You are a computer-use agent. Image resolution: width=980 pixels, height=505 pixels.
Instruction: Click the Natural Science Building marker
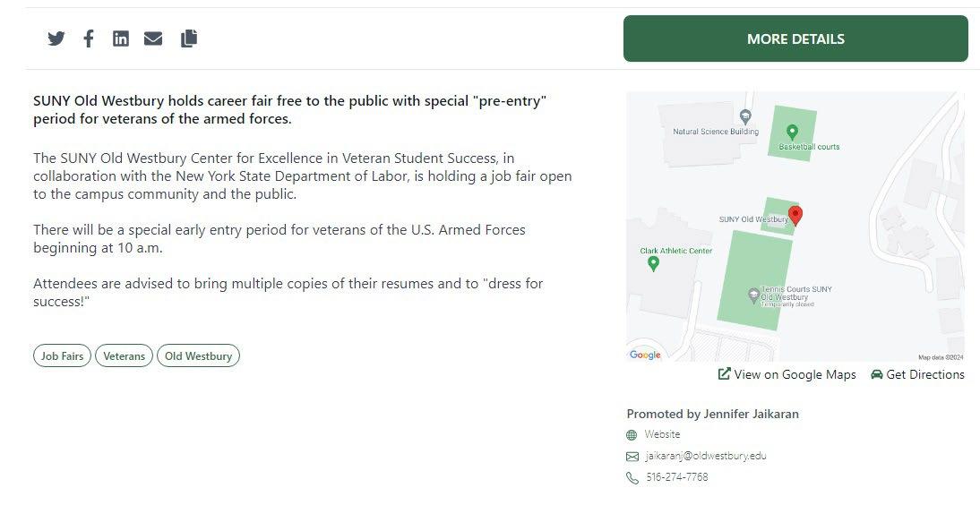[745, 116]
